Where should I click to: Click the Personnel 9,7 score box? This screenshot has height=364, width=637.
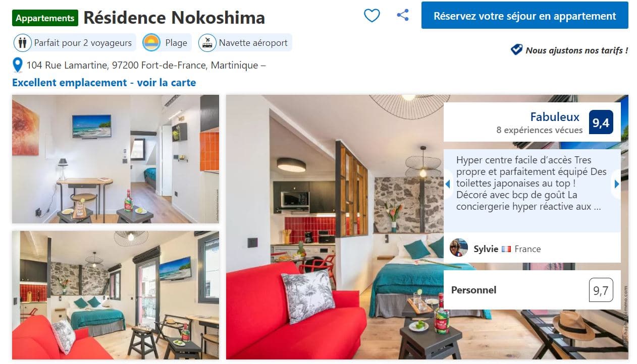(532, 290)
